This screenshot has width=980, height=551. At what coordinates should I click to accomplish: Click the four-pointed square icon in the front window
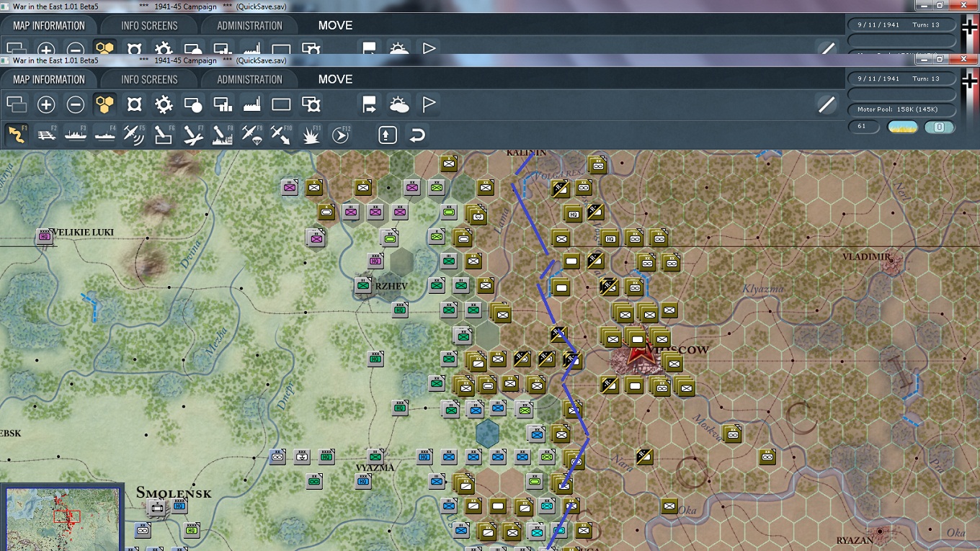134,104
